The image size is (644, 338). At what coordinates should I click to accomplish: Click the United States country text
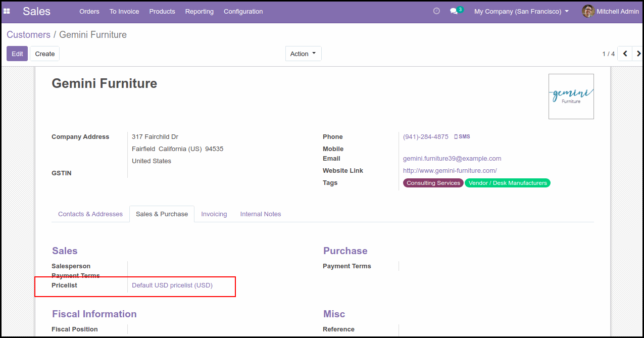(x=152, y=161)
